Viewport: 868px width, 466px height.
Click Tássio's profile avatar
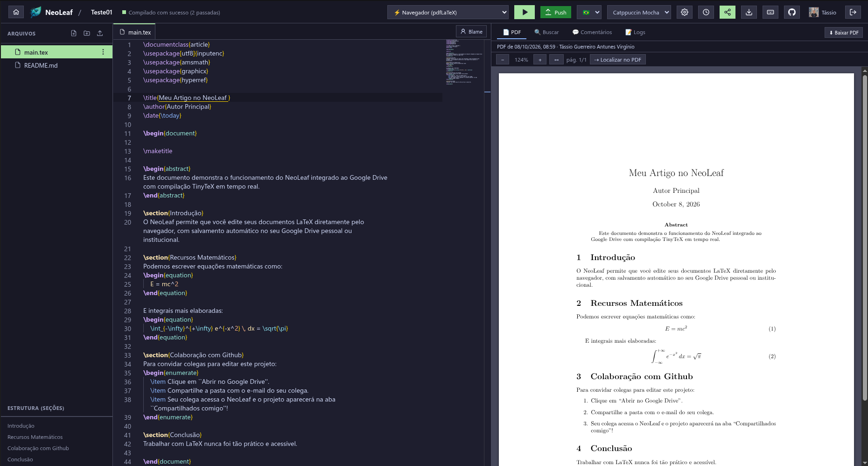click(x=814, y=12)
